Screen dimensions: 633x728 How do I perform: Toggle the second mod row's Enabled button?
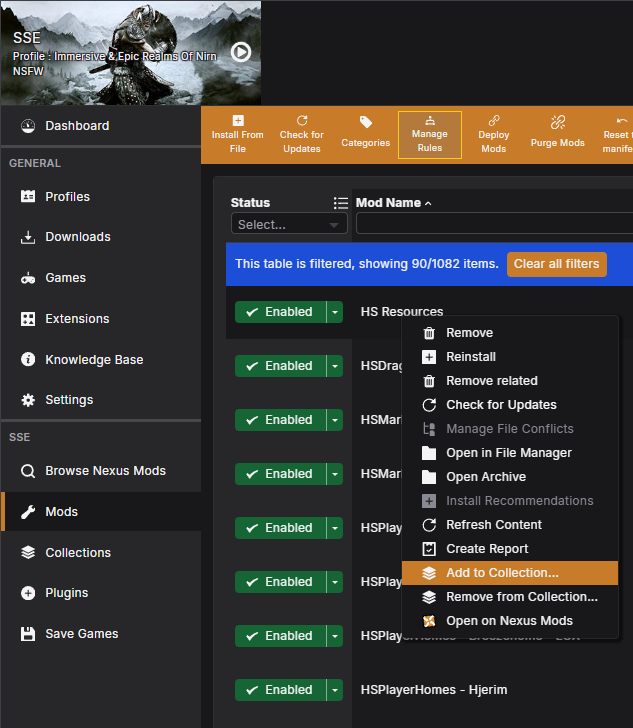279,366
